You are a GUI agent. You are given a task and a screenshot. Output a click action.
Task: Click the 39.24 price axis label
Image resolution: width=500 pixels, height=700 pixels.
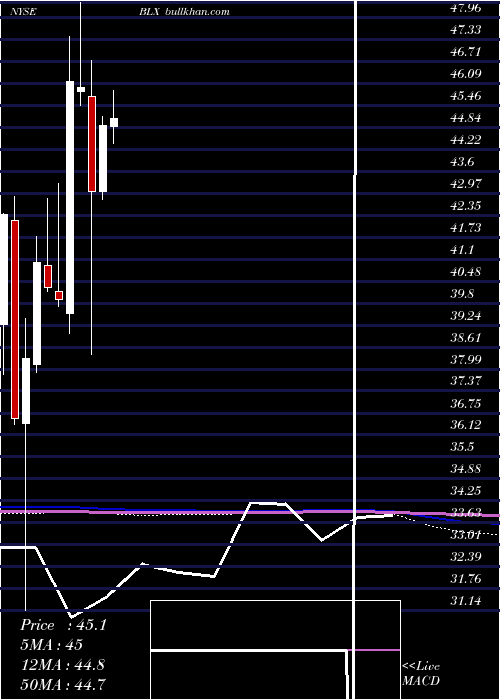[466, 316]
